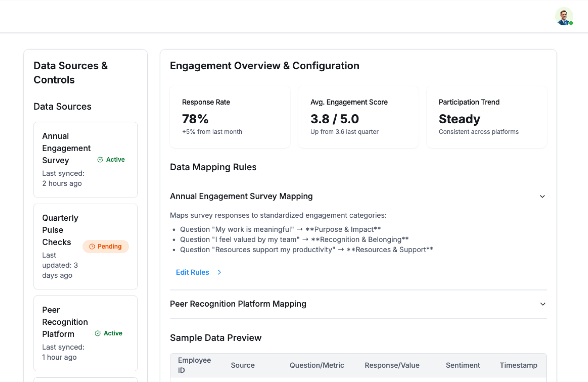Click the green online status dot on avatar
The height and width of the screenshot is (382, 588).
click(571, 23)
